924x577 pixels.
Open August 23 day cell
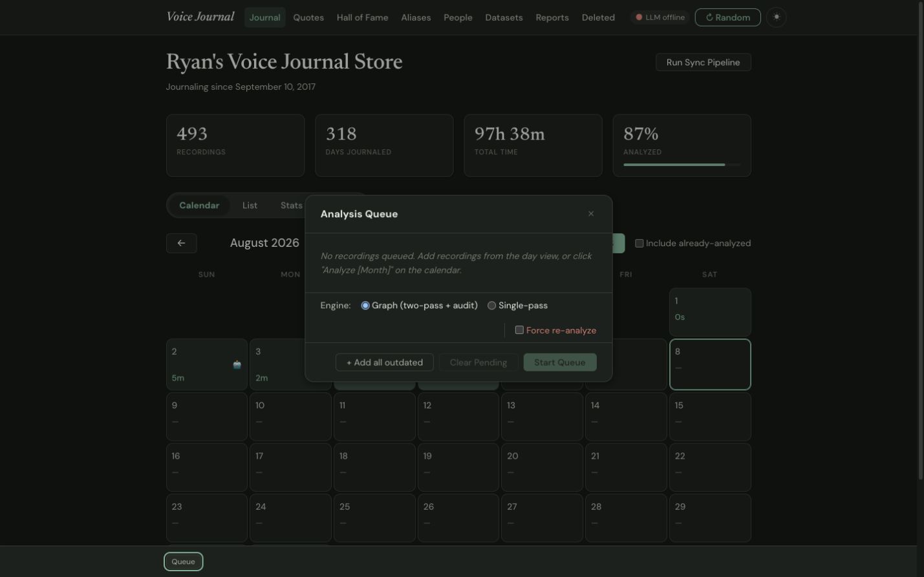(x=207, y=518)
